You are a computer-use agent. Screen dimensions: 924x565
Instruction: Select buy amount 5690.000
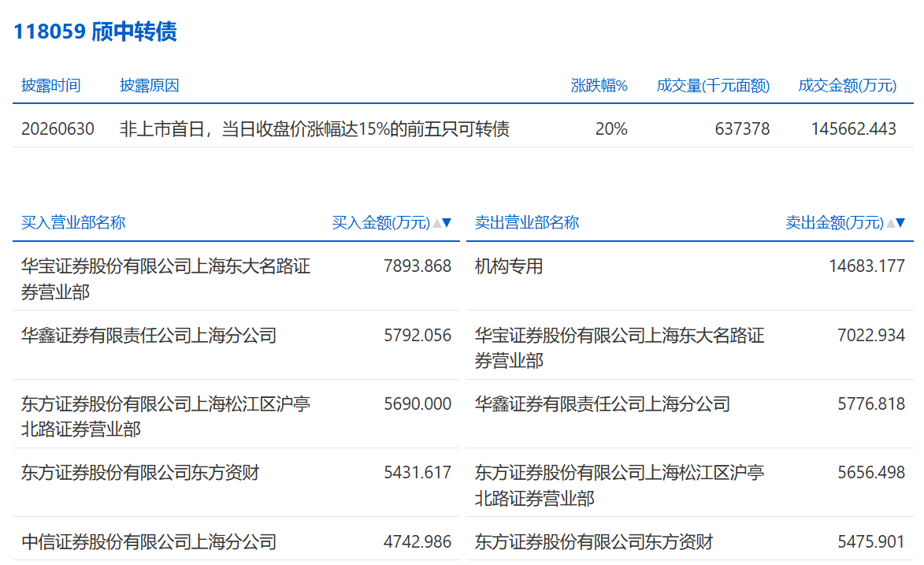[x=417, y=404]
